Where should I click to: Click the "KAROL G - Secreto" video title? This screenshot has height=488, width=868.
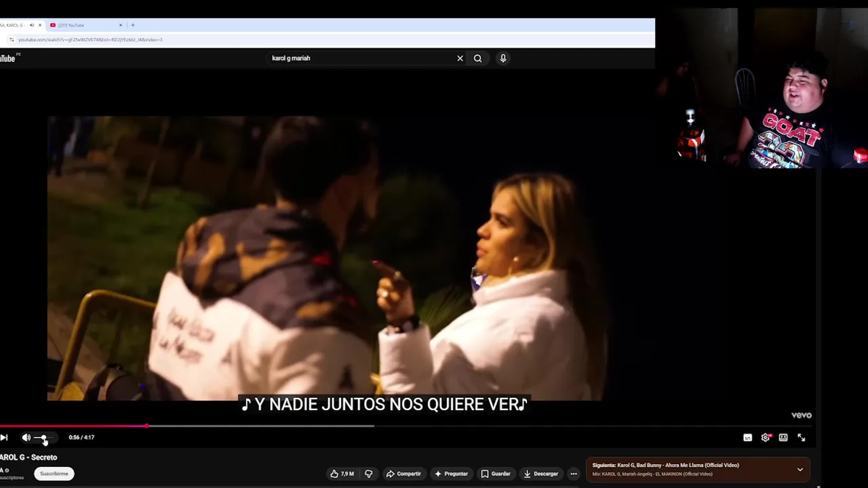[x=28, y=457]
